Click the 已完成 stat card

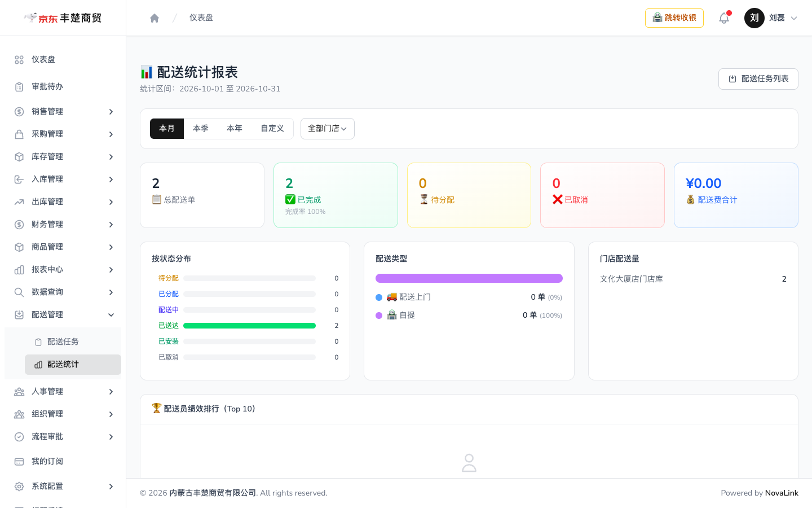coord(336,195)
